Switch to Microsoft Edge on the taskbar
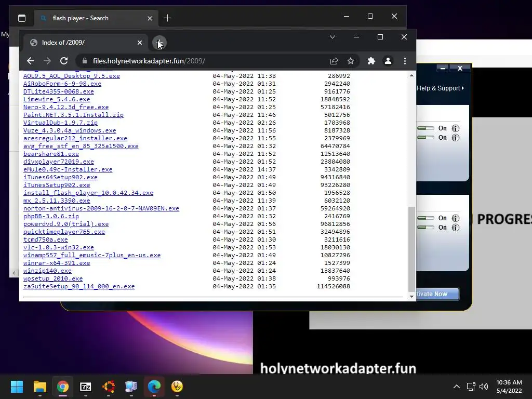 click(x=154, y=387)
